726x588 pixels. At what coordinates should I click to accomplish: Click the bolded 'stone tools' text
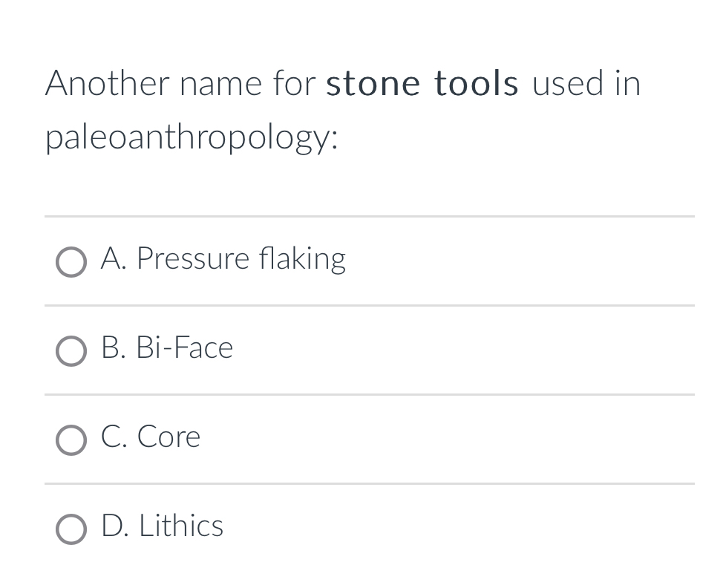click(421, 83)
